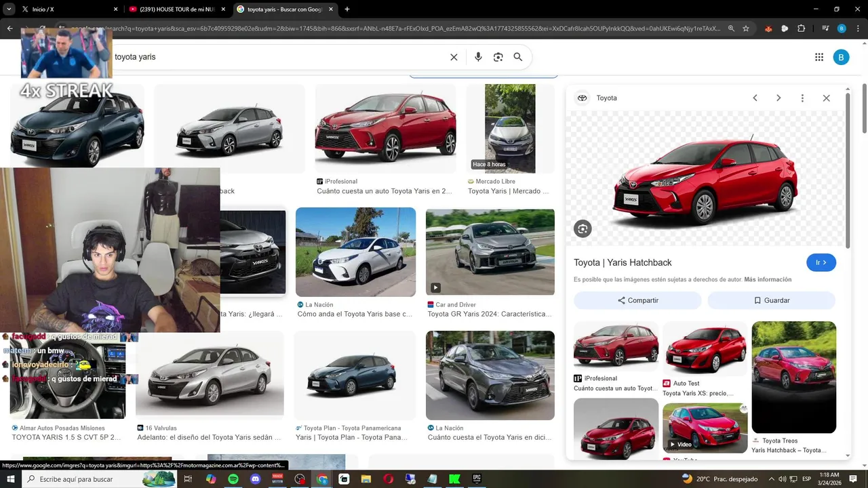Open the Google account avatar B

click(841, 57)
